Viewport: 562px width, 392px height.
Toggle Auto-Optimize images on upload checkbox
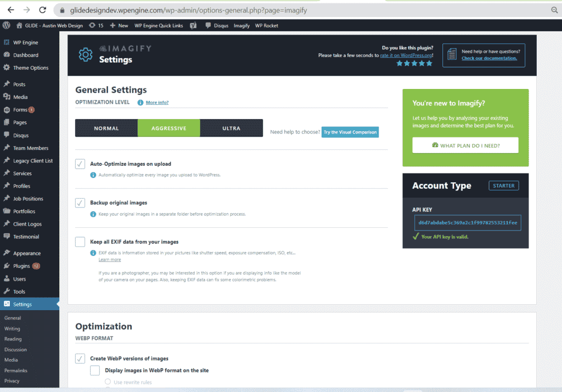click(80, 164)
